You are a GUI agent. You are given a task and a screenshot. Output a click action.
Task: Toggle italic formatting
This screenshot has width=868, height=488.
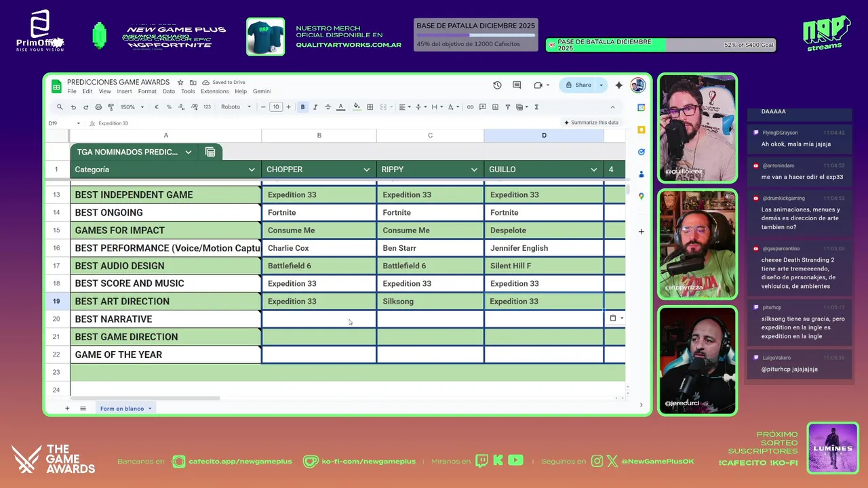click(315, 107)
